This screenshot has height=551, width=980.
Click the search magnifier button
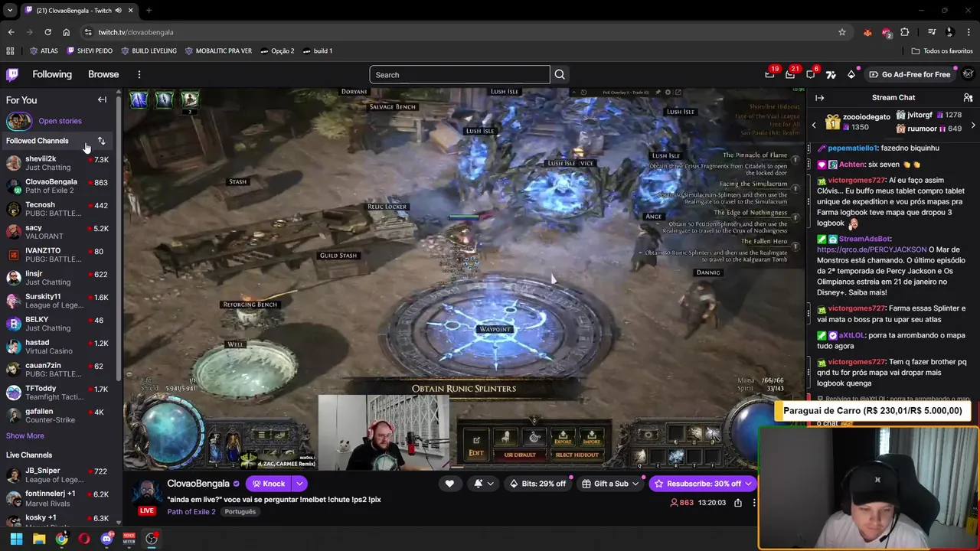tap(560, 74)
